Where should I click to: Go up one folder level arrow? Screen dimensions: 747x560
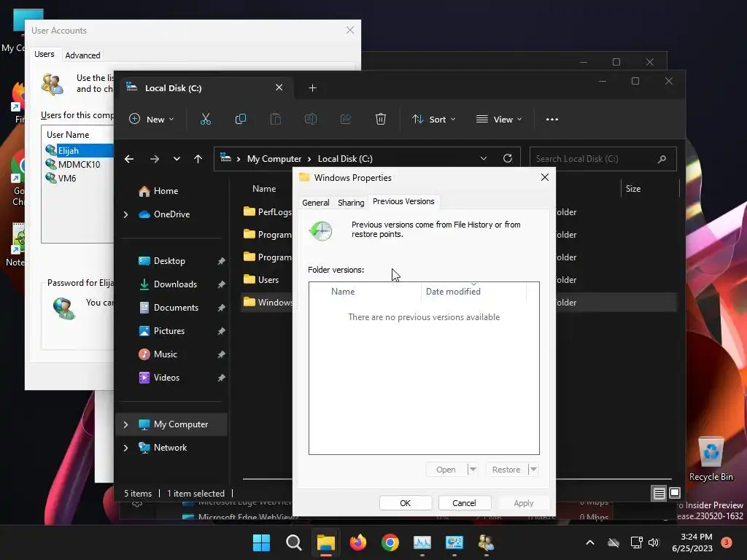(x=198, y=159)
